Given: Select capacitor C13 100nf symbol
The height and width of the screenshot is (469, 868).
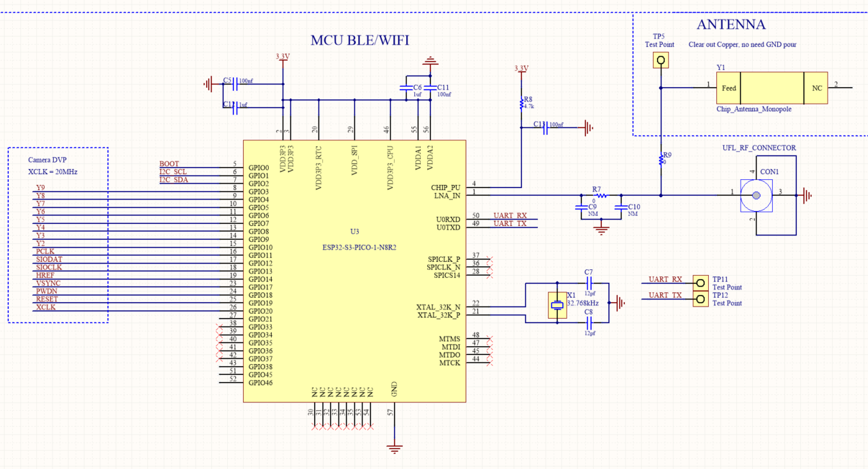Looking at the screenshot, I should (545, 129).
